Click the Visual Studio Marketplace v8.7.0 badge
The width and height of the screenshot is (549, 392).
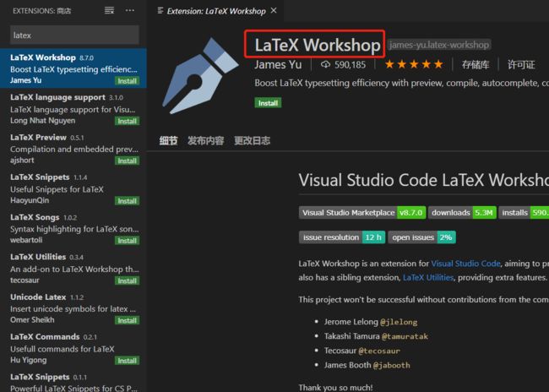[x=362, y=213]
